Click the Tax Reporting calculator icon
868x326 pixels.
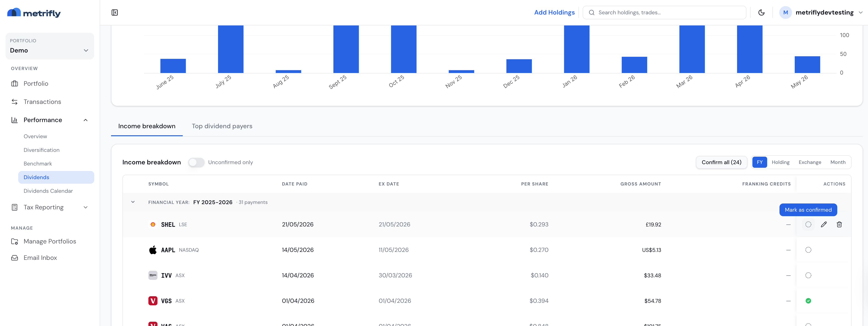click(x=15, y=207)
